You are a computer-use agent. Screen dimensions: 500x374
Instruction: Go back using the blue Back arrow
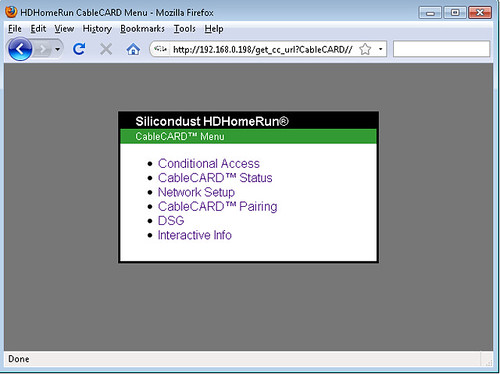click(20, 49)
